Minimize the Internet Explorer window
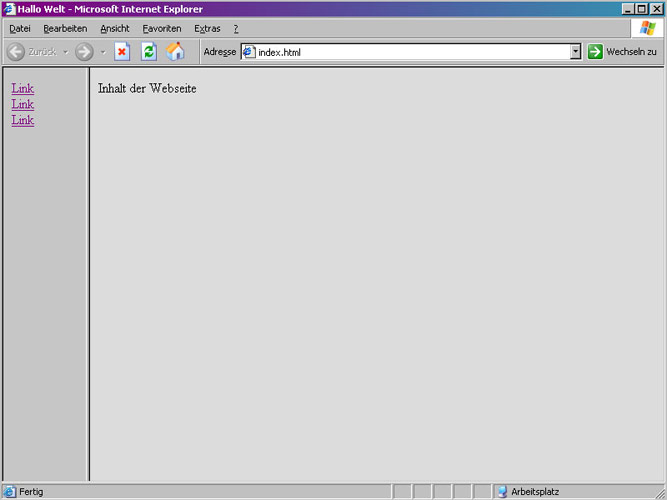The height and width of the screenshot is (500, 667). pyautogui.click(x=628, y=9)
